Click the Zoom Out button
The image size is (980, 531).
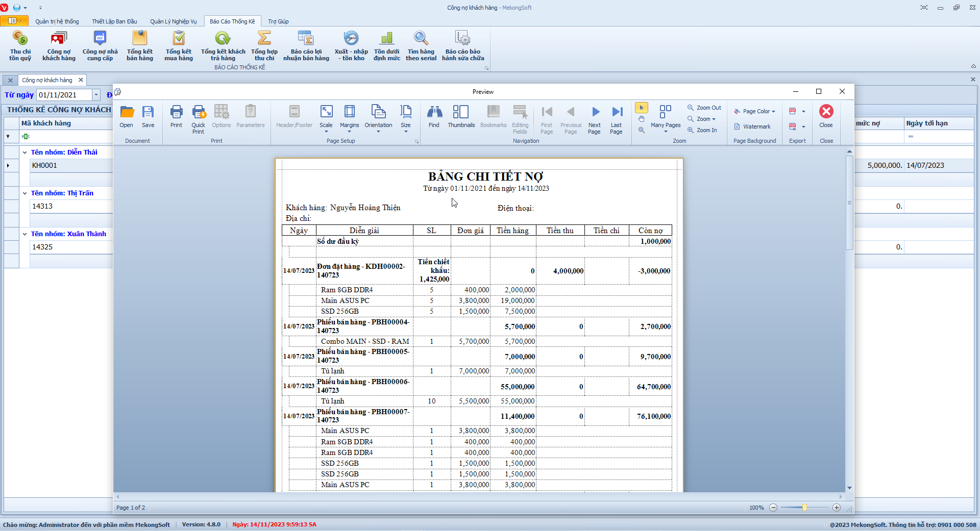[x=704, y=108]
